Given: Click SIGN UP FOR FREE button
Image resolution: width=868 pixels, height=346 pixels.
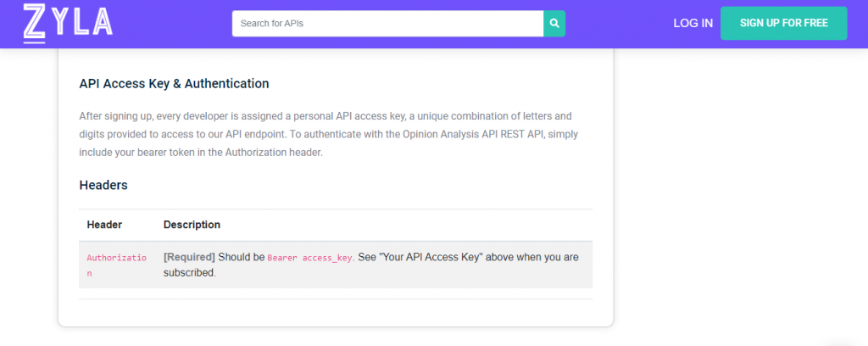Looking at the screenshot, I should coord(783,23).
